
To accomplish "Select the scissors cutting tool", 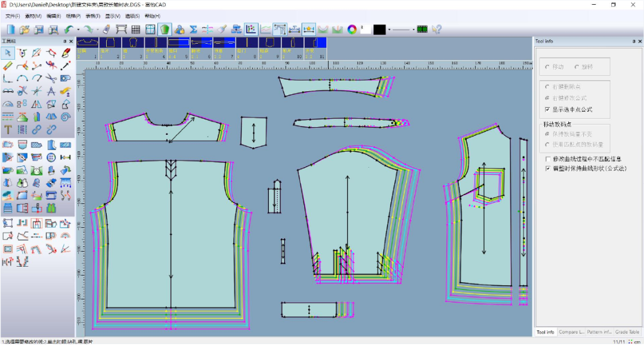I will tap(51, 78).
